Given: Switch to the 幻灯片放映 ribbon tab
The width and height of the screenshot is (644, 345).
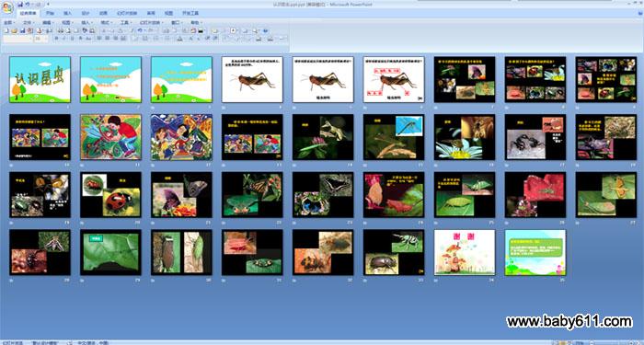Looking at the screenshot, I should tap(127, 13).
